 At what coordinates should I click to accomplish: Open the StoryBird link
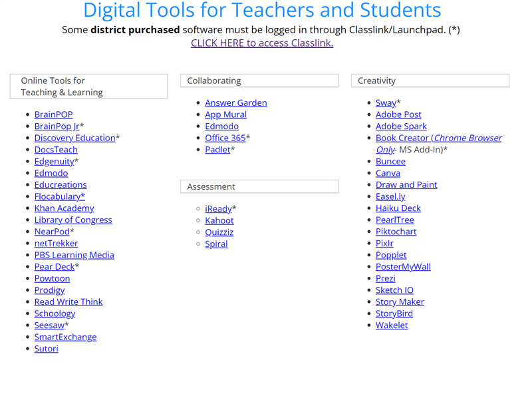[x=394, y=313]
